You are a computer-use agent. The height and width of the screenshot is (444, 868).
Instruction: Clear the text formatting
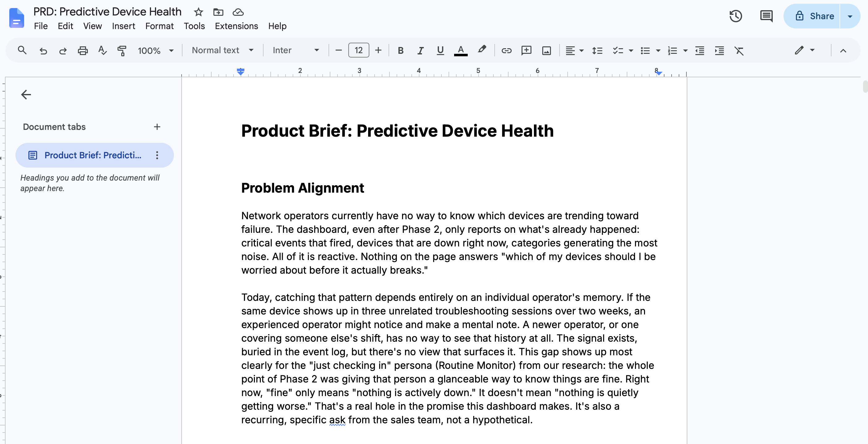tap(739, 50)
